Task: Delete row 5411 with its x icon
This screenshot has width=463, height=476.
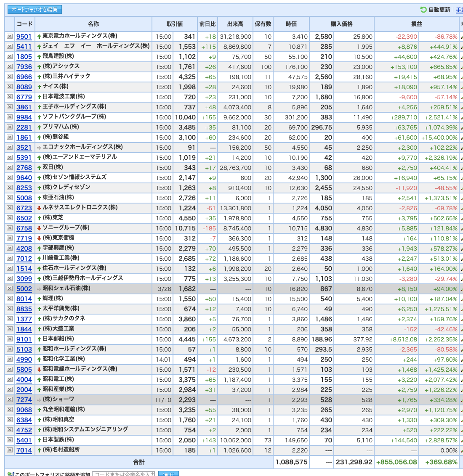Action: coord(10,46)
